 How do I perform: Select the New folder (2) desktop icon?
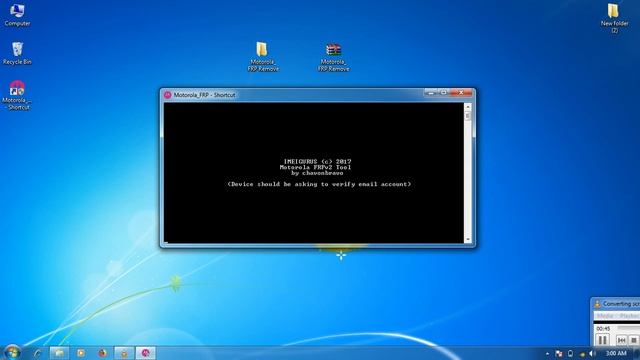coord(614,18)
